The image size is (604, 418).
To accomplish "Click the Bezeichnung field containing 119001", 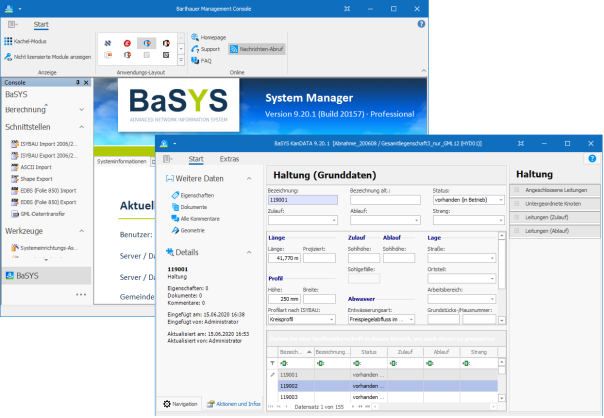I will coord(303,200).
